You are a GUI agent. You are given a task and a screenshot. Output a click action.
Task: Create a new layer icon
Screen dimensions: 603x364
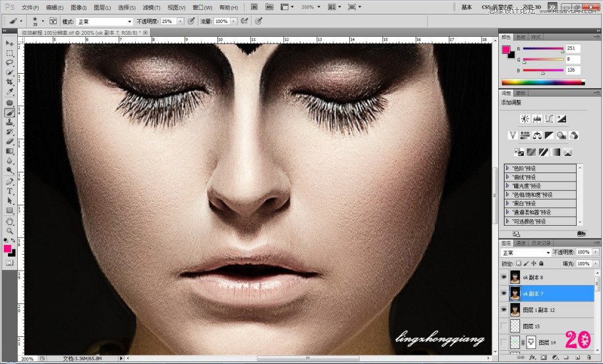[x=577, y=357]
